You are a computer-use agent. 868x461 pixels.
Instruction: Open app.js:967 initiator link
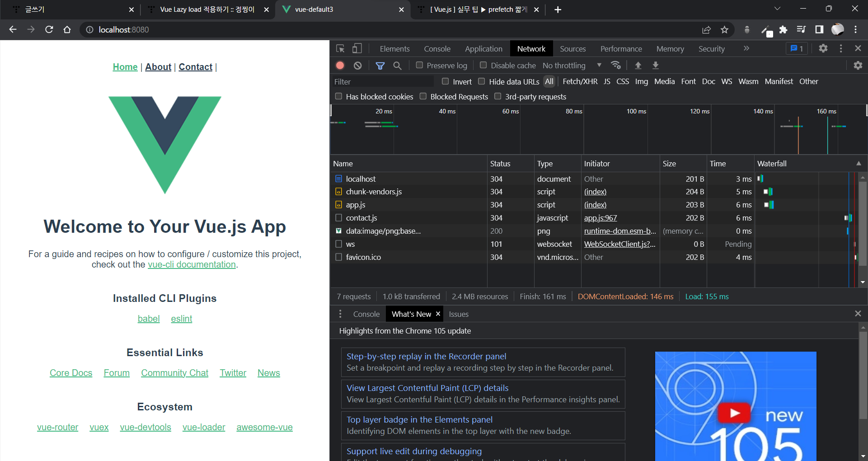(600, 218)
